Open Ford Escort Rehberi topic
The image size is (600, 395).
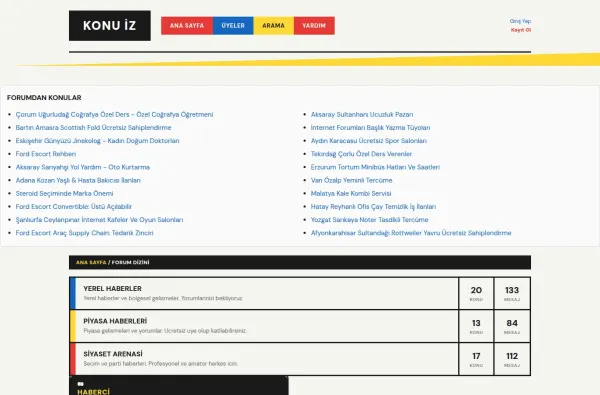click(46, 154)
